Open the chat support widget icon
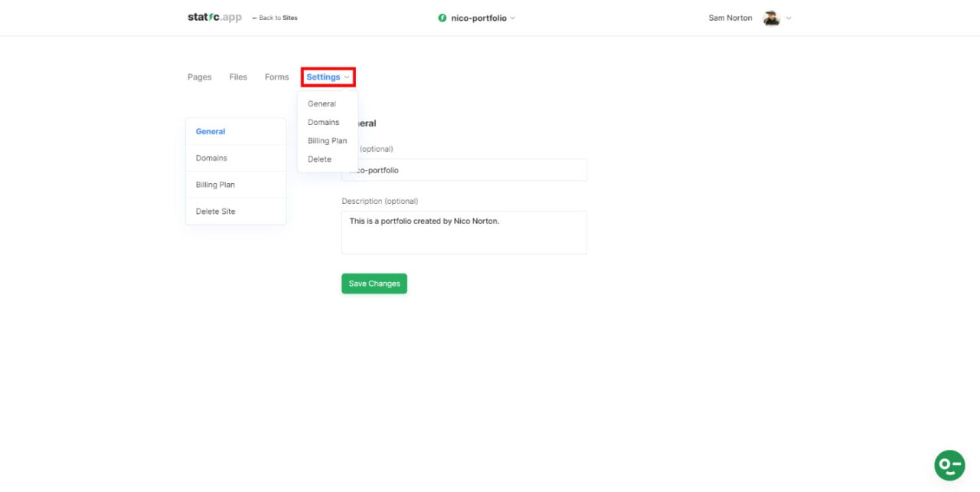Viewport: 980px width, 492px height. click(949, 465)
